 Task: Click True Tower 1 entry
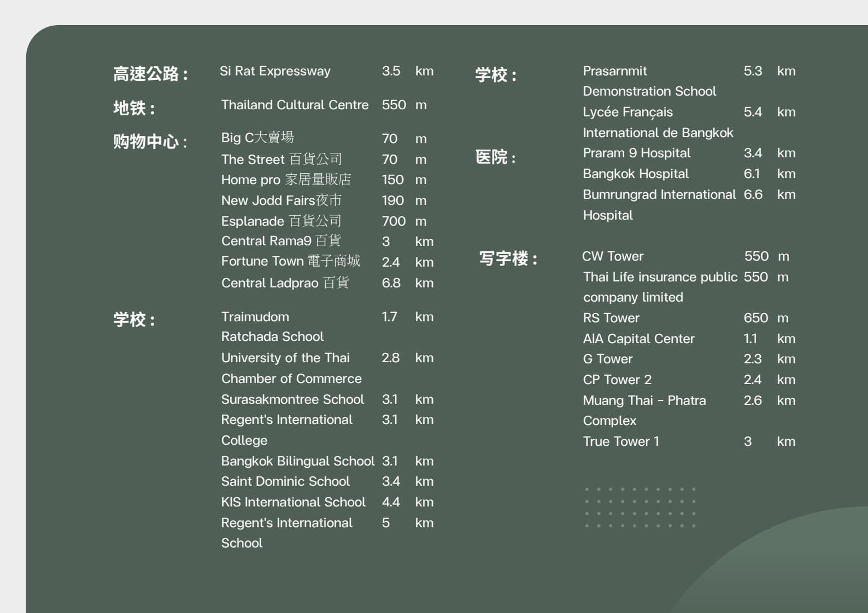(621, 441)
